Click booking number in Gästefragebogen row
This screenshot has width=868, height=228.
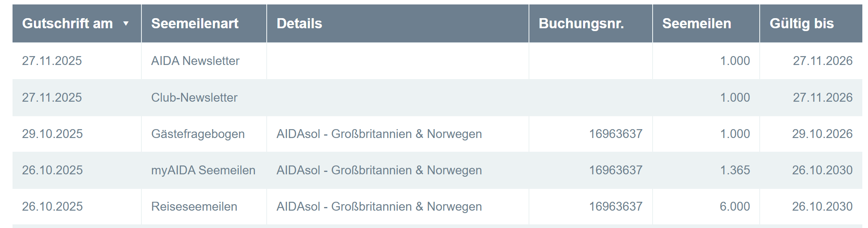[x=615, y=134]
